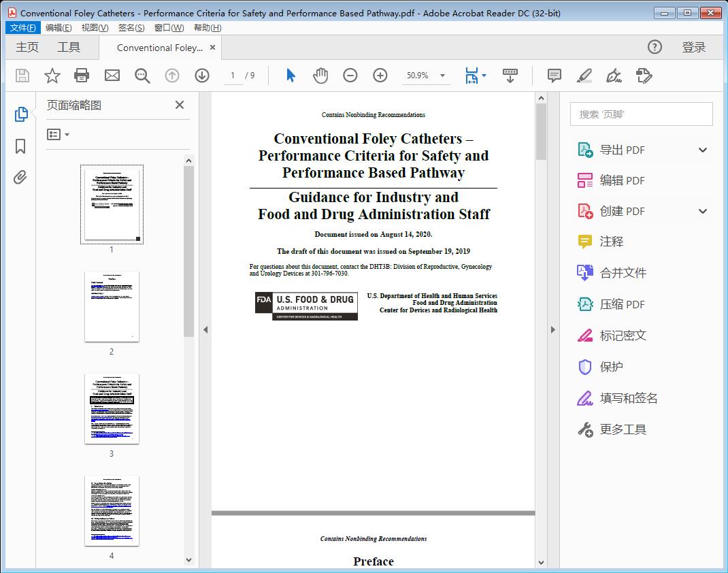The height and width of the screenshot is (573, 728).
Task: Click the zoom in plus icon
Action: click(x=380, y=76)
